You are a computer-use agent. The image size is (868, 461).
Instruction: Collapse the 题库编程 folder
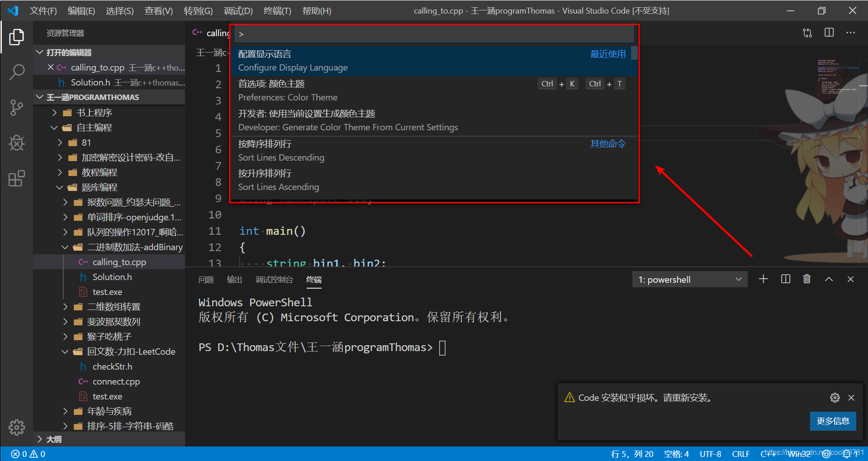109,187
